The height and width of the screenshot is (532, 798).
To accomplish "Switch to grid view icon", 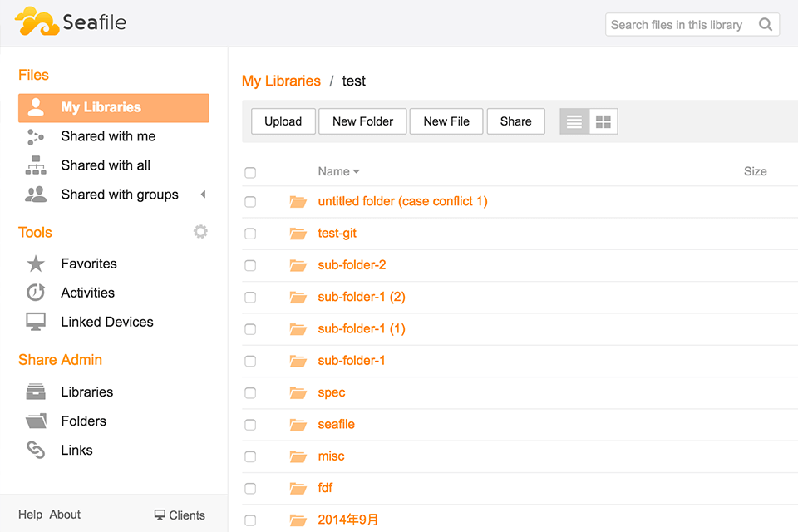I will point(603,121).
